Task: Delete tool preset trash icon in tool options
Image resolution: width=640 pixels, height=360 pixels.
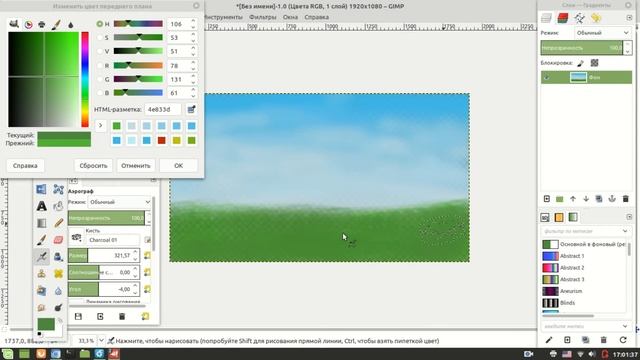Action: coord(122,316)
